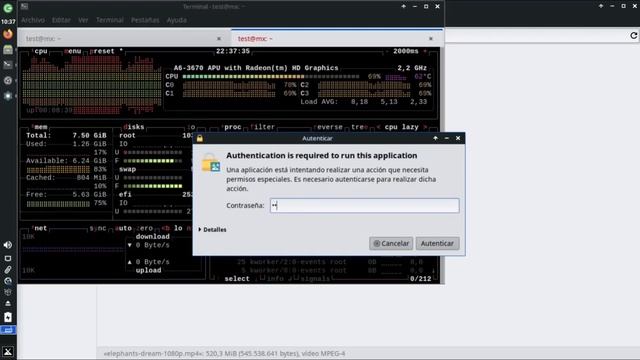Switch to the first inactive test@mx tab
This screenshot has height=360, width=640.
[x=124, y=39]
